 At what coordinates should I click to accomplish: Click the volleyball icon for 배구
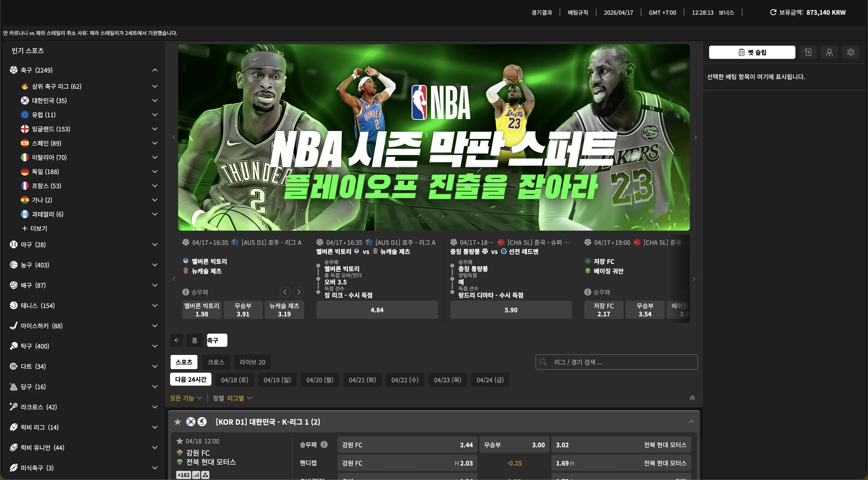tap(13, 285)
